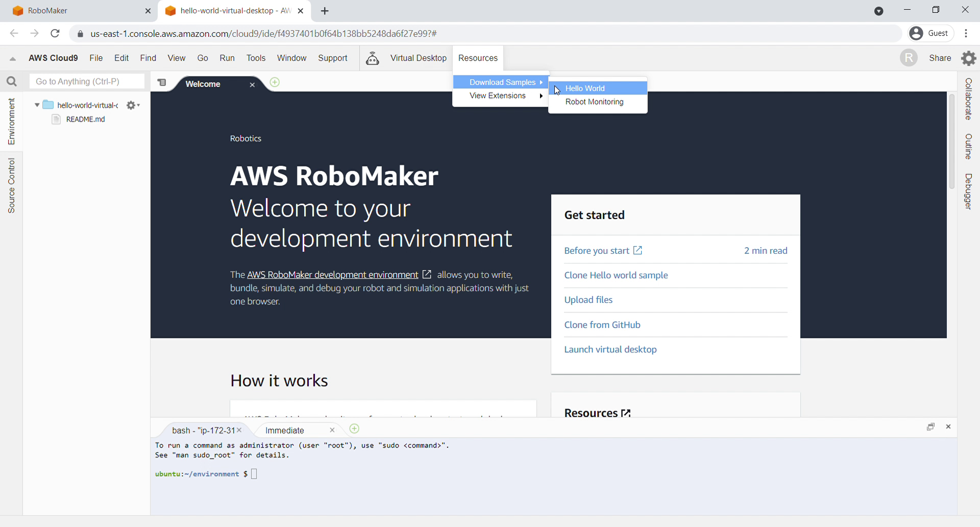This screenshot has width=980, height=527.
Task: Switch to the Immediate tab
Action: 285,430
